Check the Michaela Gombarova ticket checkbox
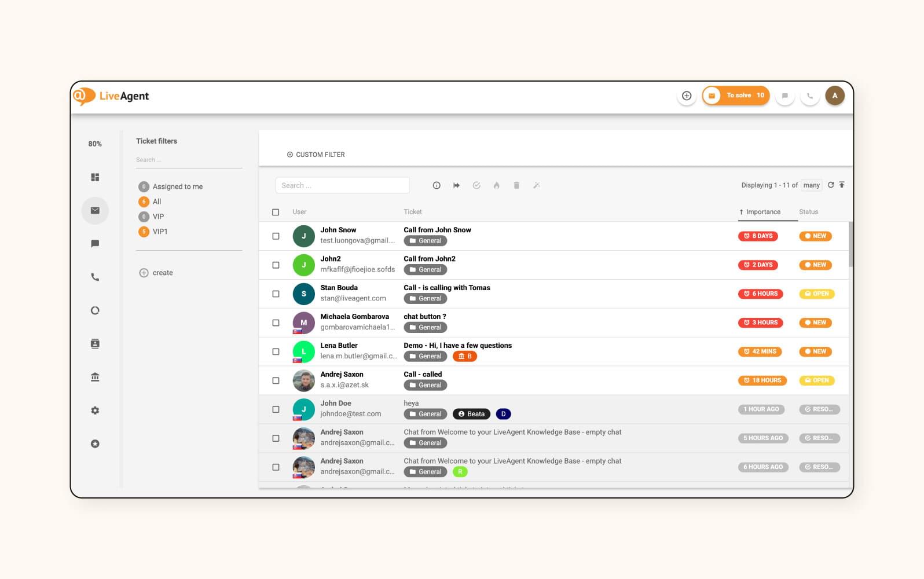Screen dimensions: 924x579 (276, 323)
